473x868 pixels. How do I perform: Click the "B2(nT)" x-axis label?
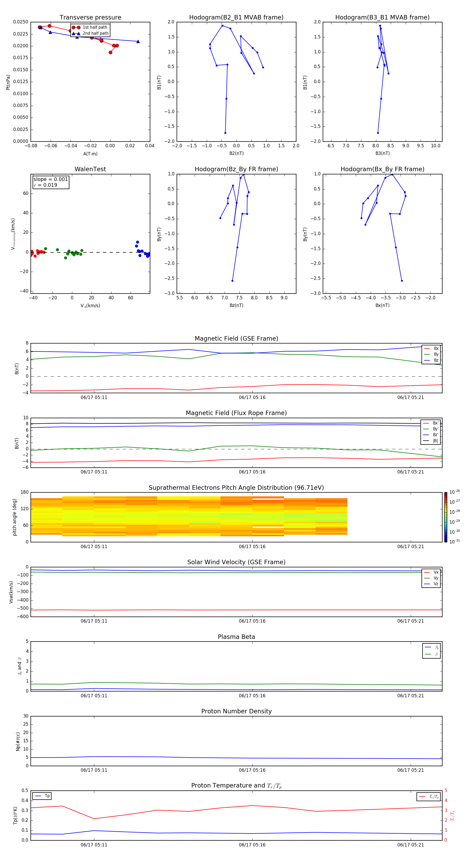[236, 153]
